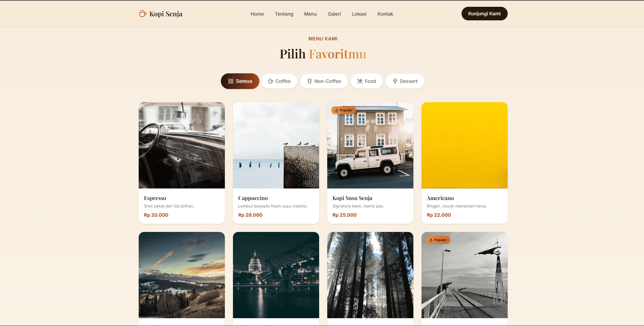Click the Kopi Senja brand name

(166, 14)
